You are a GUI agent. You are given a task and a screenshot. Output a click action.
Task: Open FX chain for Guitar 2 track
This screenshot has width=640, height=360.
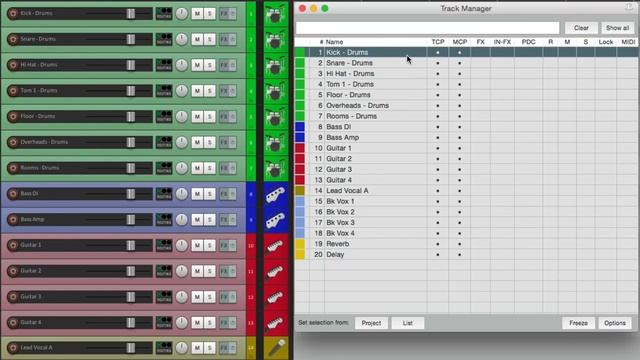(224, 271)
